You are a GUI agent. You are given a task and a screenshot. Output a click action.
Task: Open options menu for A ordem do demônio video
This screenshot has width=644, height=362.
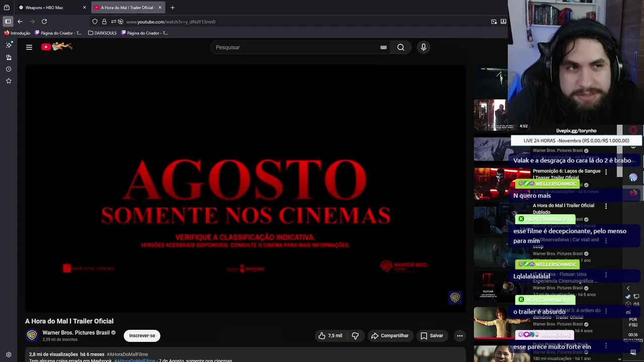tap(606, 311)
